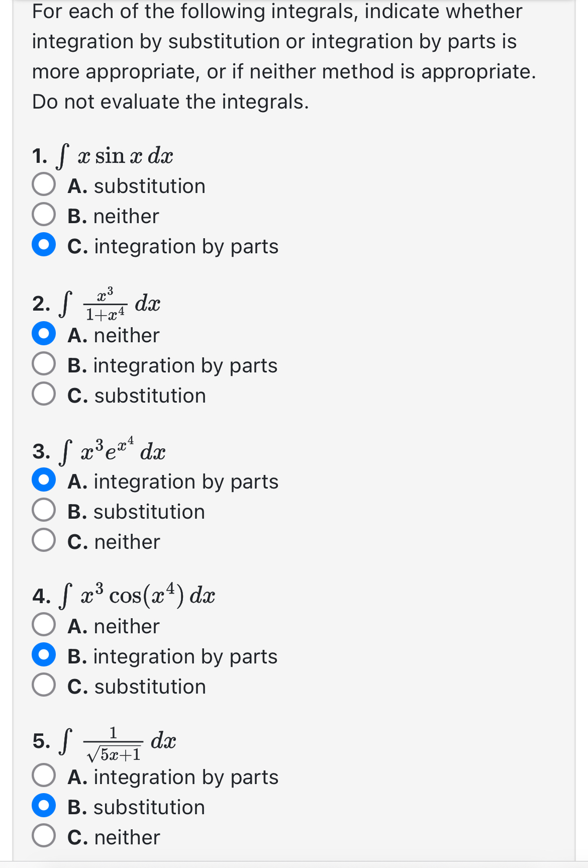
Task: Select "C. neither" for question 3
Action: click(45, 541)
